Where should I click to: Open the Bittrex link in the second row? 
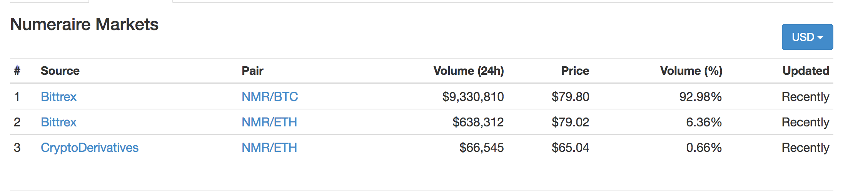[58, 122]
